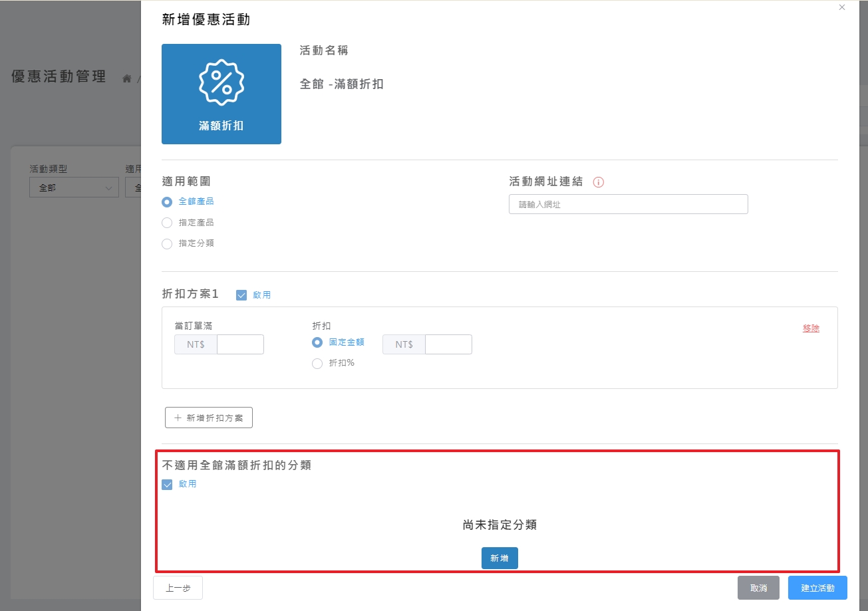Screen dimensions: 868x611
Task: Click the 折扣 fixed amount NT$ field
Action: (x=448, y=344)
